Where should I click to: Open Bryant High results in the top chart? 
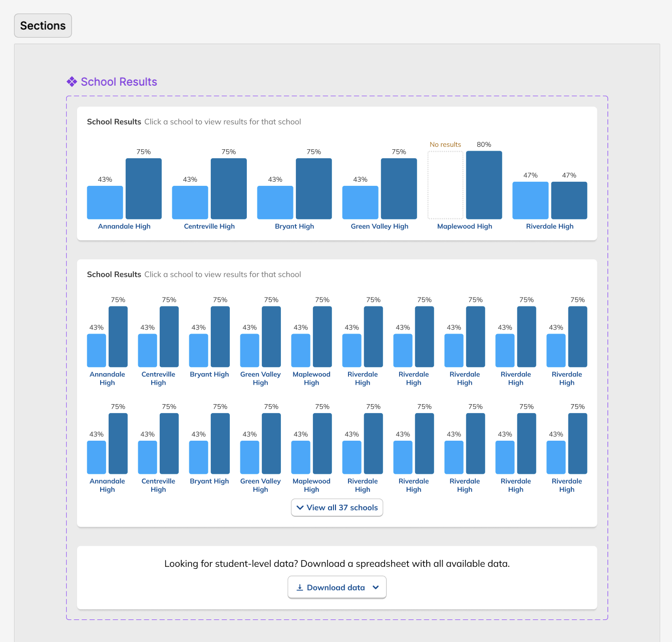294,226
